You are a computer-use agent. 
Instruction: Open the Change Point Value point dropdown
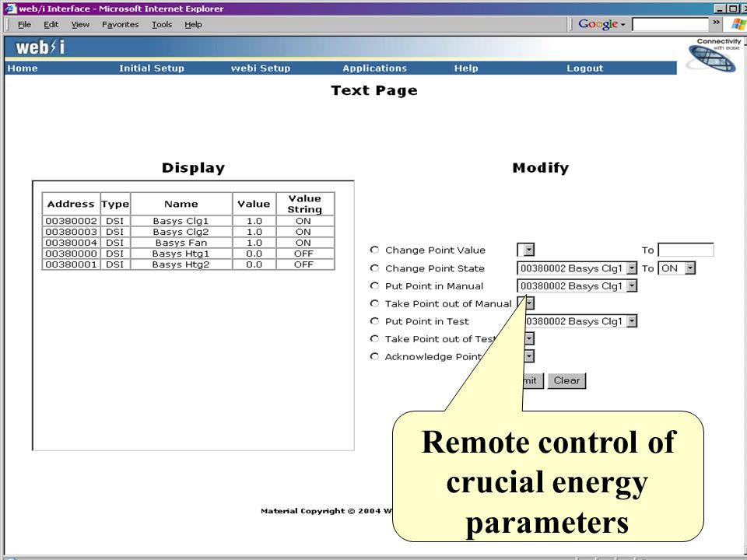[526, 250]
